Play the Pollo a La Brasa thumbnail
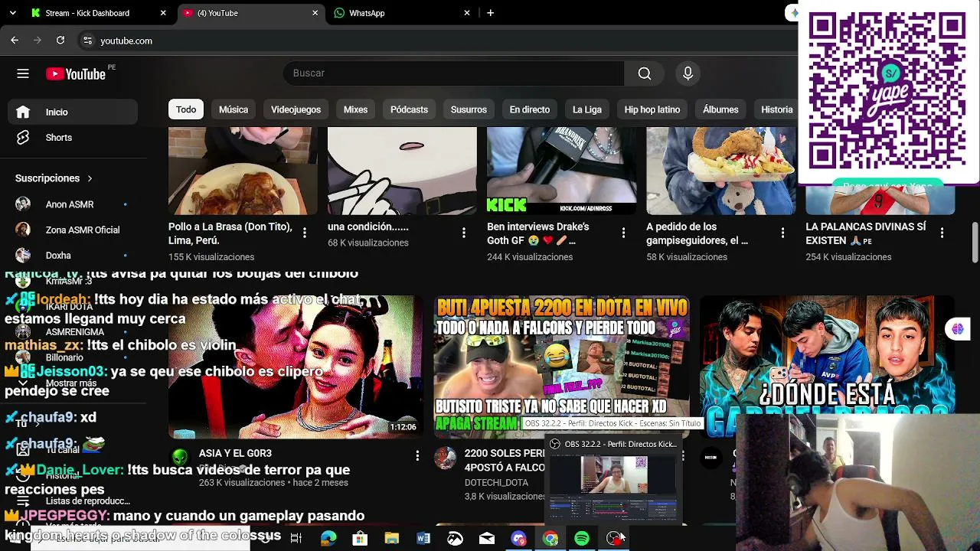 [x=242, y=171]
